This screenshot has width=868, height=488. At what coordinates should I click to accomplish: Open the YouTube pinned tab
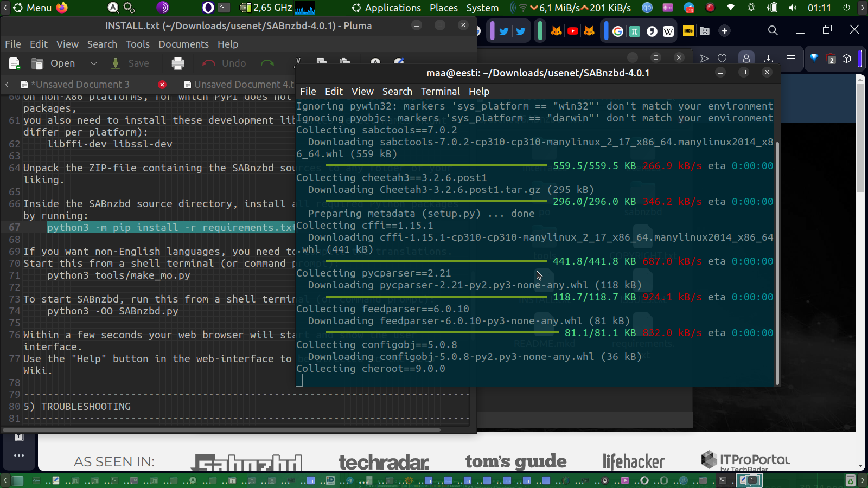coord(572,31)
